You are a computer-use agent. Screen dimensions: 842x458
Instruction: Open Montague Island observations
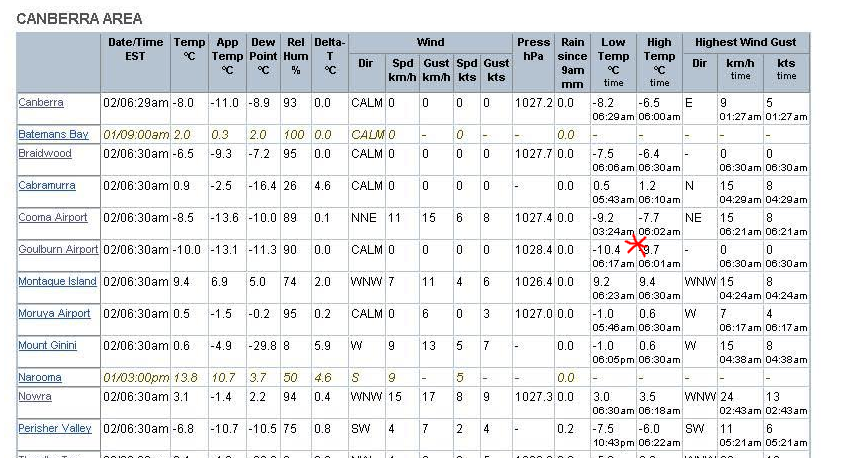pyautogui.click(x=57, y=281)
